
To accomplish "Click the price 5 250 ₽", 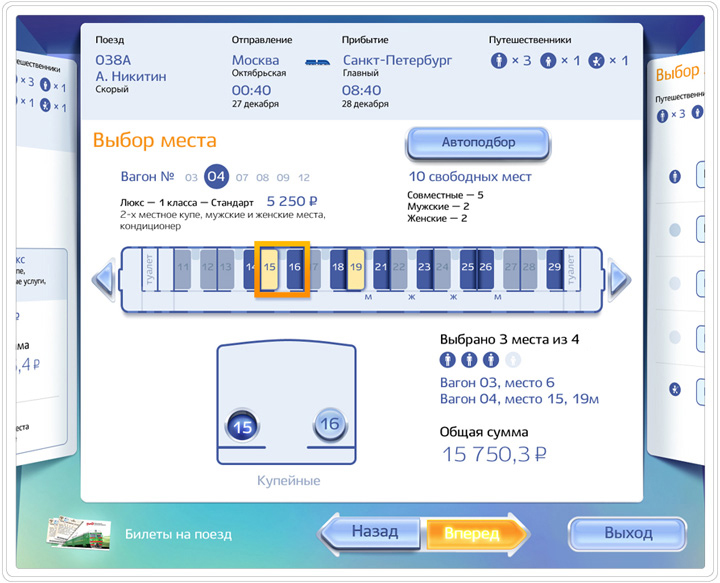I will (292, 201).
